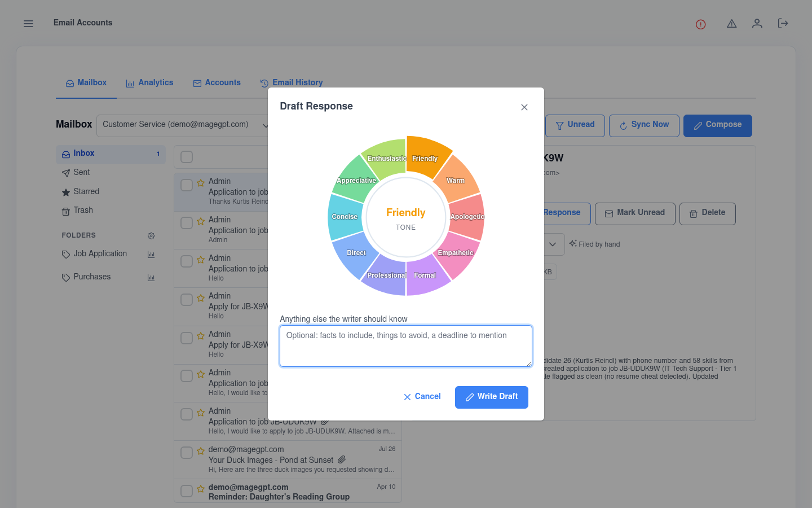Click the red alert circle icon
Image resolution: width=812 pixels, height=508 pixels.
[x=701, y=24]
